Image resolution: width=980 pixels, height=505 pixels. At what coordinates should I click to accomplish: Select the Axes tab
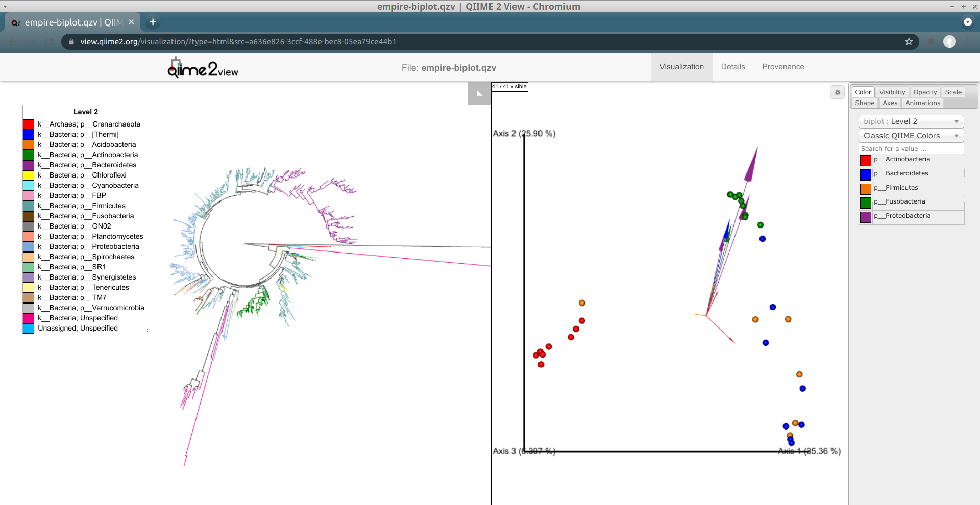click(x=890, y=103)
